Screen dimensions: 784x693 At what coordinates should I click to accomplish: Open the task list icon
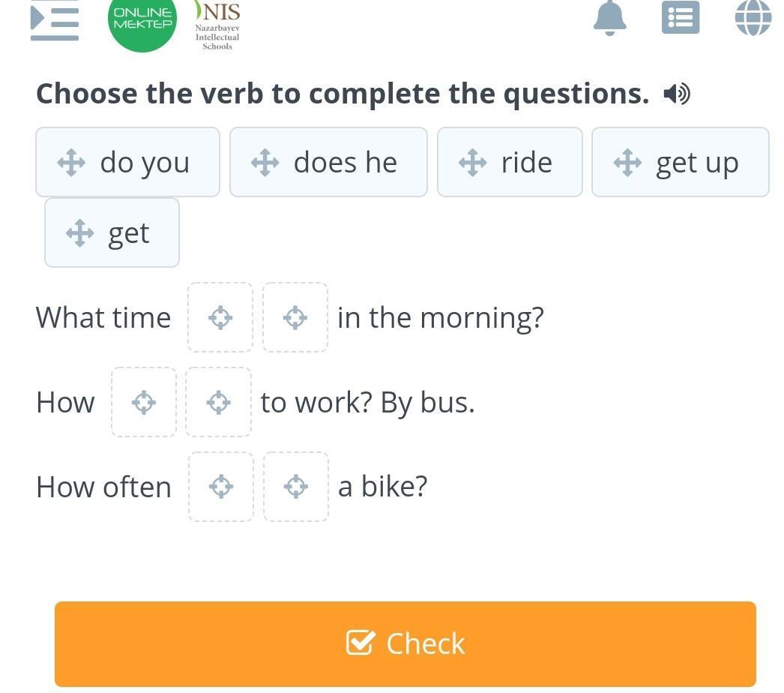pyautogui.click(x=680, y=17)
